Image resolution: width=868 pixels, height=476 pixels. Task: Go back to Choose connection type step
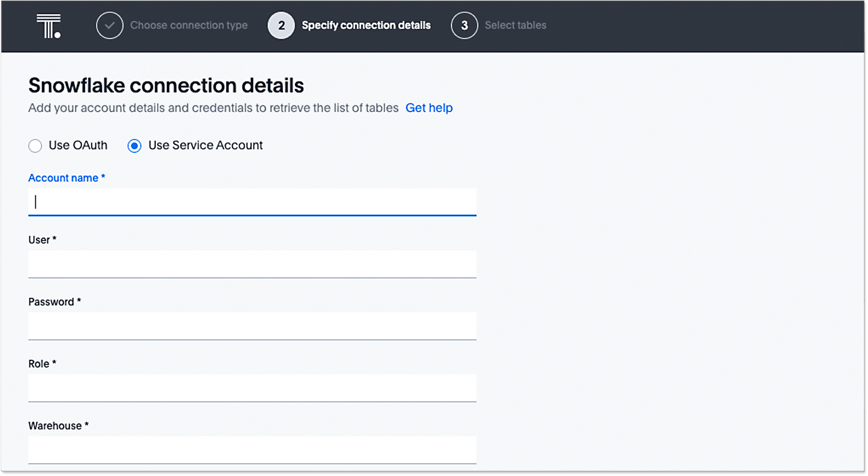click(x=189, y=26)
